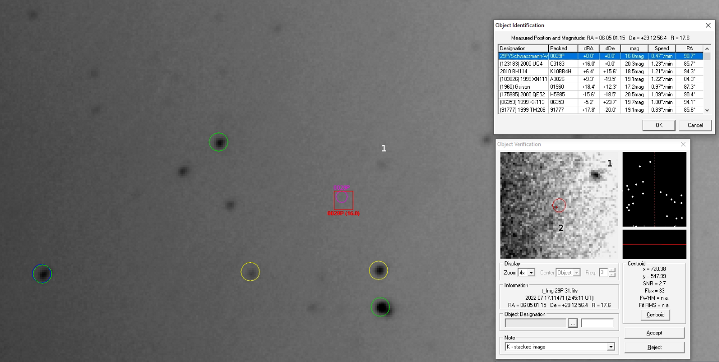
Task: Click the green-circled star at upper left
Action: pos(218,142)
